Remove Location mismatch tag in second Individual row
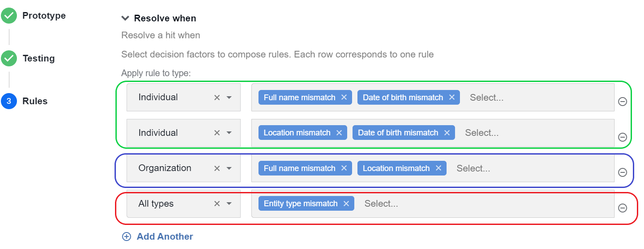644x249 pixels. (x=339, y=133)
